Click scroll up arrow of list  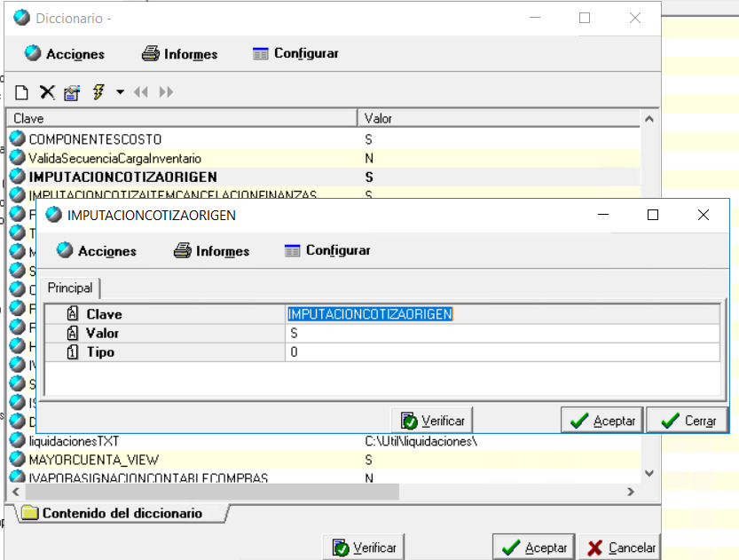[x=649, y=119]
